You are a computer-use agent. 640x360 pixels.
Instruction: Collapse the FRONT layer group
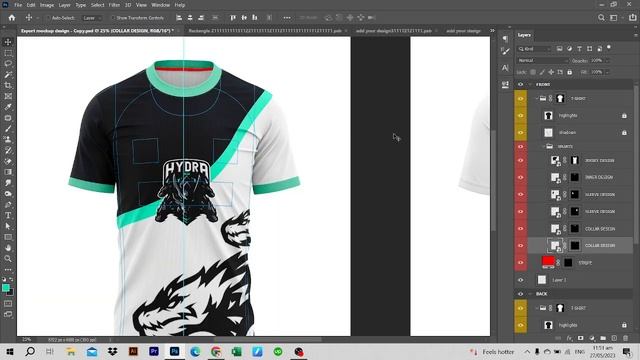tap(530, 84)
